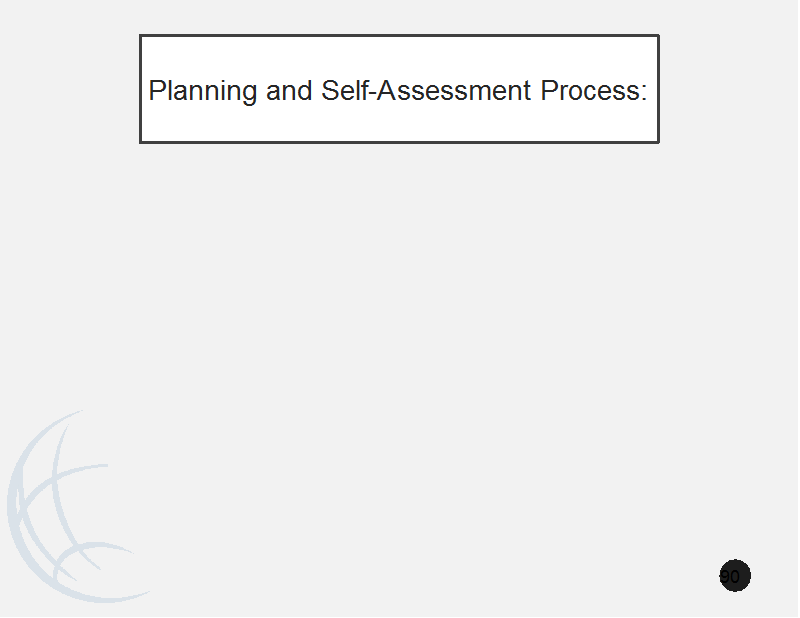Click white space above the title text in box
Screen dimensions: 800x618
tap(399, 56)
